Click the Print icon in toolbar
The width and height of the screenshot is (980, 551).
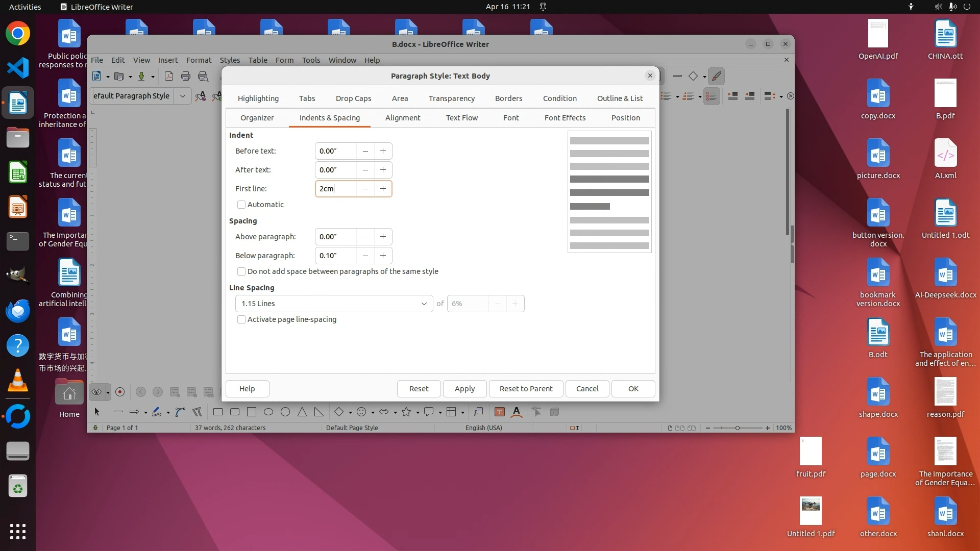click(x=186, y=77)
